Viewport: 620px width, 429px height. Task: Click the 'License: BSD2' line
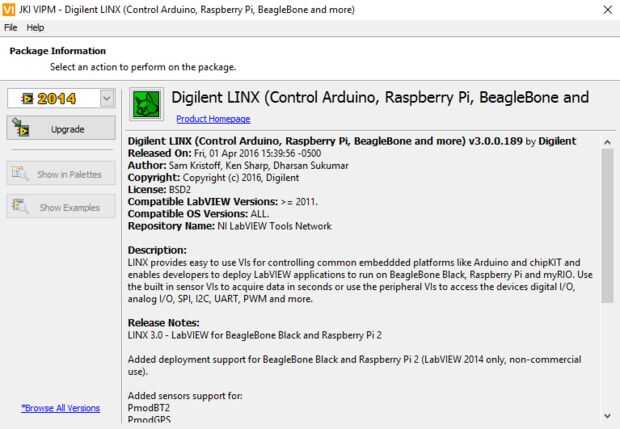159,190
